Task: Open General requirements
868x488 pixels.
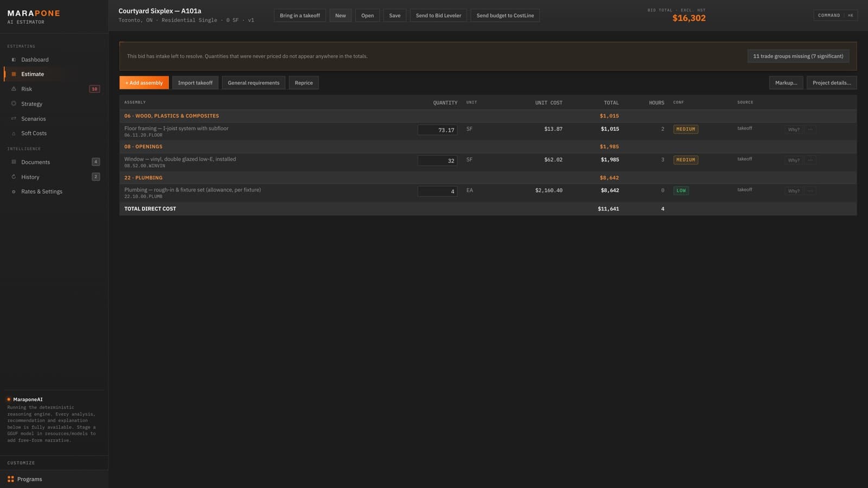Action: pos(253,82)
